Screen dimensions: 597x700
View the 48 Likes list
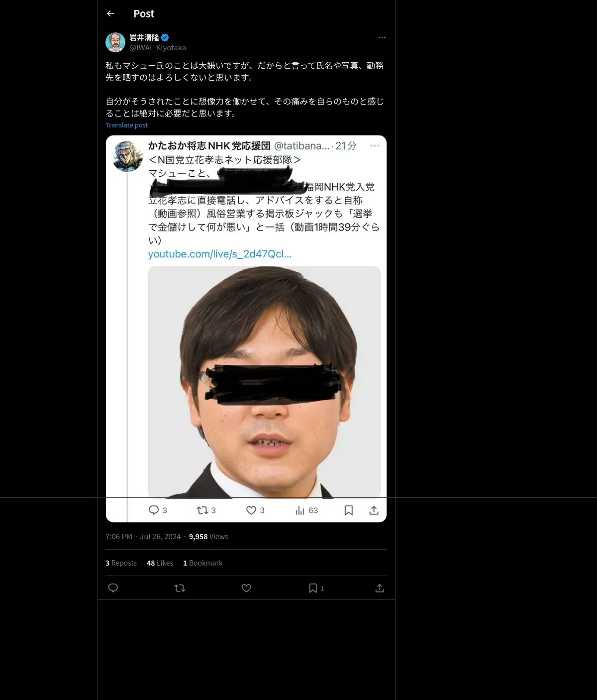160,563
